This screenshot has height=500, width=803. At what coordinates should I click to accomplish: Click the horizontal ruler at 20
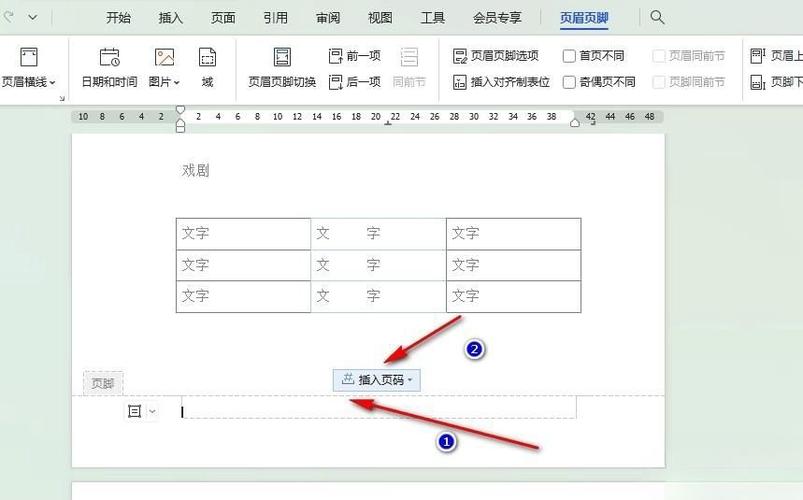pyautogui.click(x=375, y=117)
